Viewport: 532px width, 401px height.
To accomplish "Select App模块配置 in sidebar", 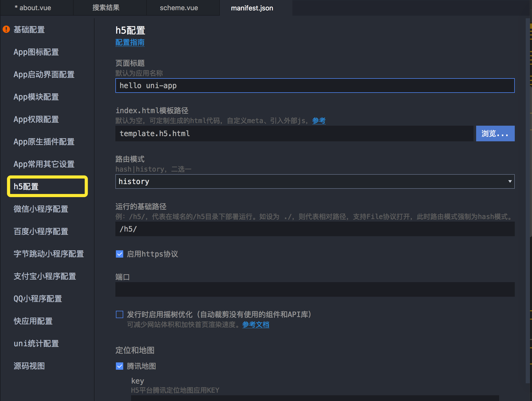I will tap(36, 97).
